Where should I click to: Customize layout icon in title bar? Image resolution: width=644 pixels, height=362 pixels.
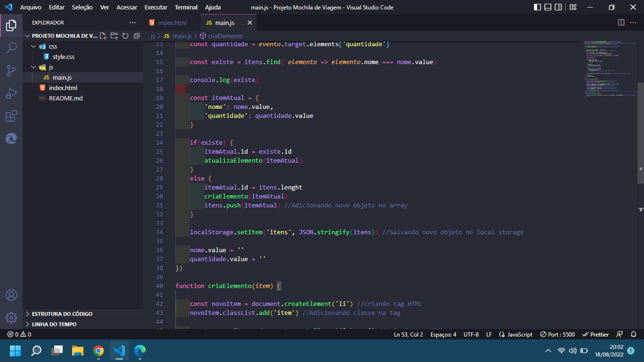click(573, 7)
